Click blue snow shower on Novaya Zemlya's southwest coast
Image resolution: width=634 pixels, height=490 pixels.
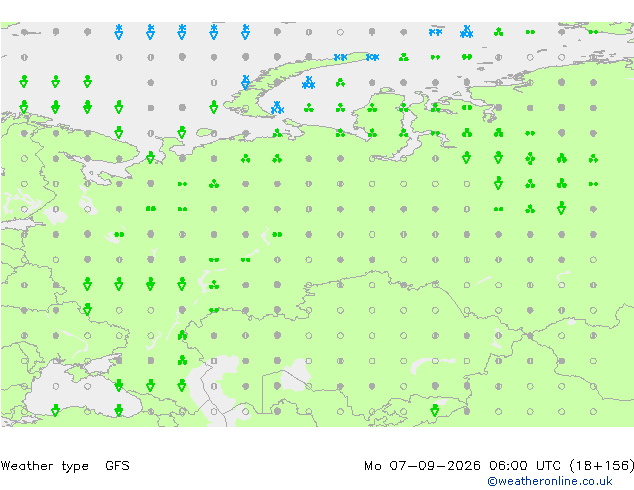pos(245,82)
